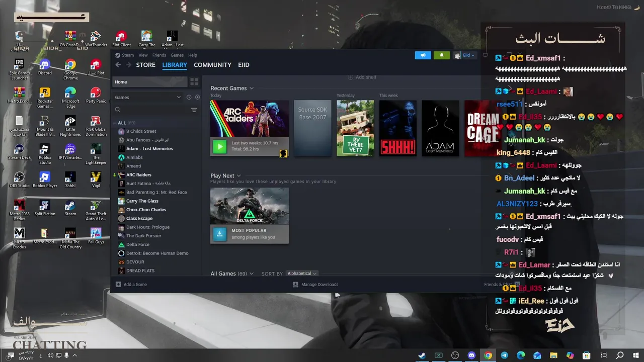This screenshot has width=644, height=362.
Task: Click inside the library search field
Action: (153, 110)
